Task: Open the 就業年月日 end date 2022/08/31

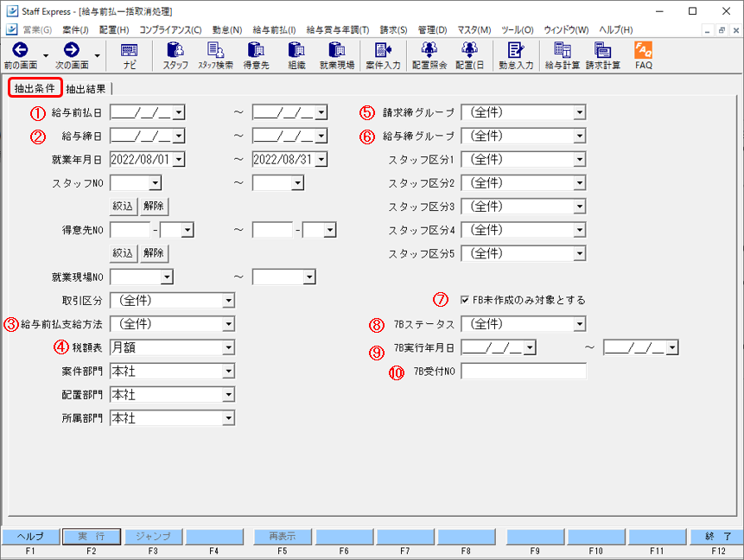Action: click(321, 160)
